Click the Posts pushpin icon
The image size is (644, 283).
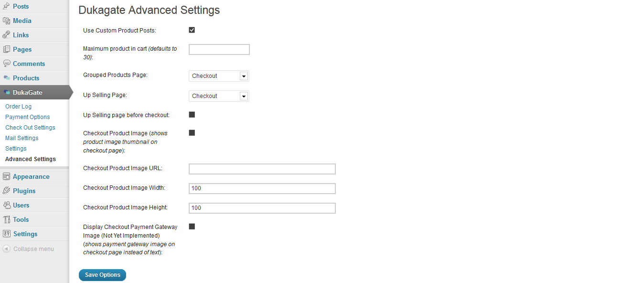coord(7,6)
